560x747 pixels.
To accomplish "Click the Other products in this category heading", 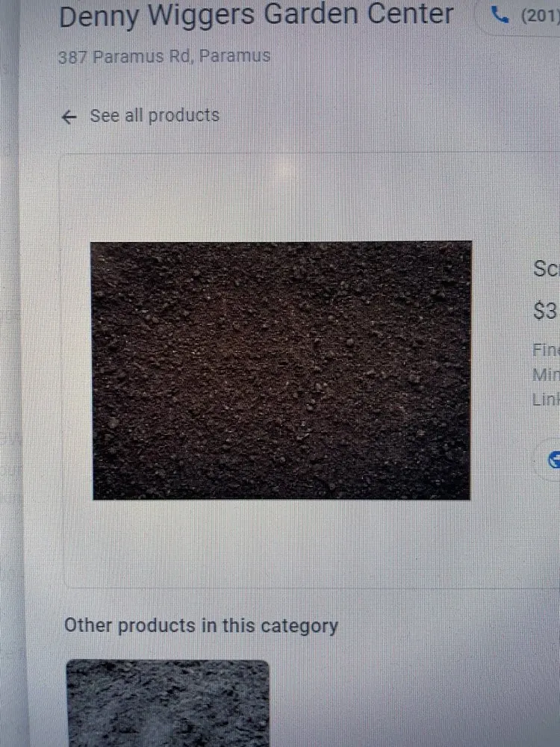I will tap(201, 625).
